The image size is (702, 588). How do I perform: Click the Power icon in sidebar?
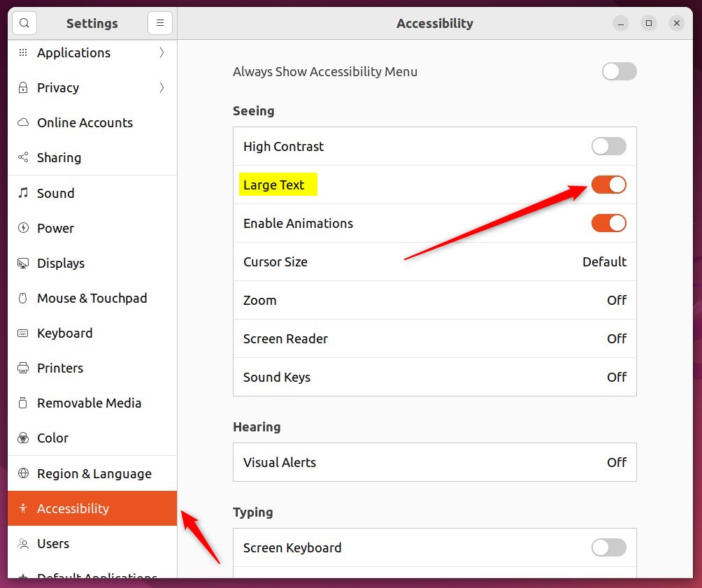click(x=24, y=228)
